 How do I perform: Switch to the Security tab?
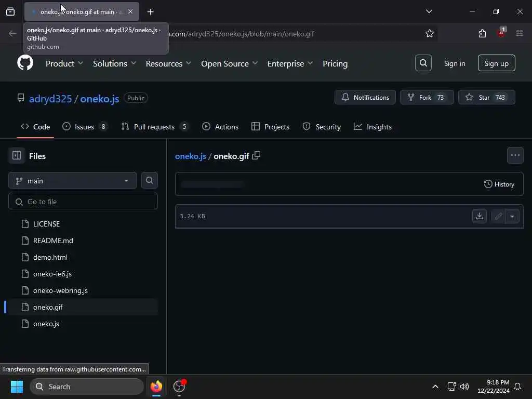(x=322, y=127)
